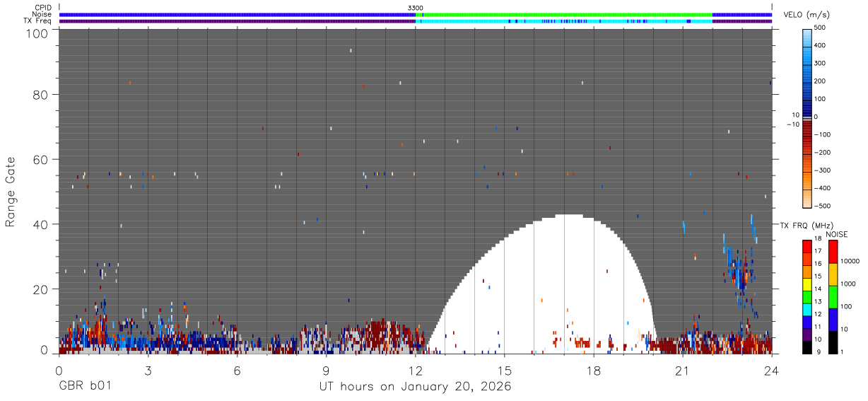
Task: Click the UT hours on January 20, 2026 caption
Action: [x=415, y=387]
